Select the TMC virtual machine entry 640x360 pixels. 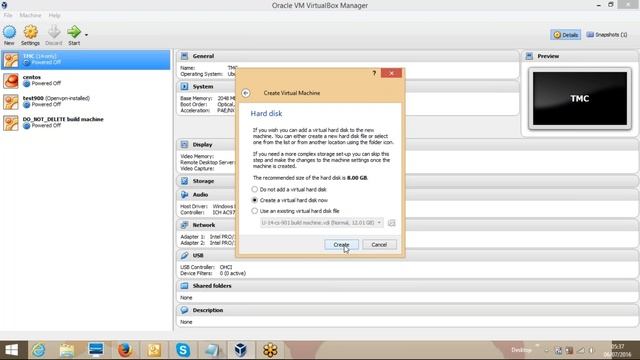pyautogui.click(x=86, y=60)
